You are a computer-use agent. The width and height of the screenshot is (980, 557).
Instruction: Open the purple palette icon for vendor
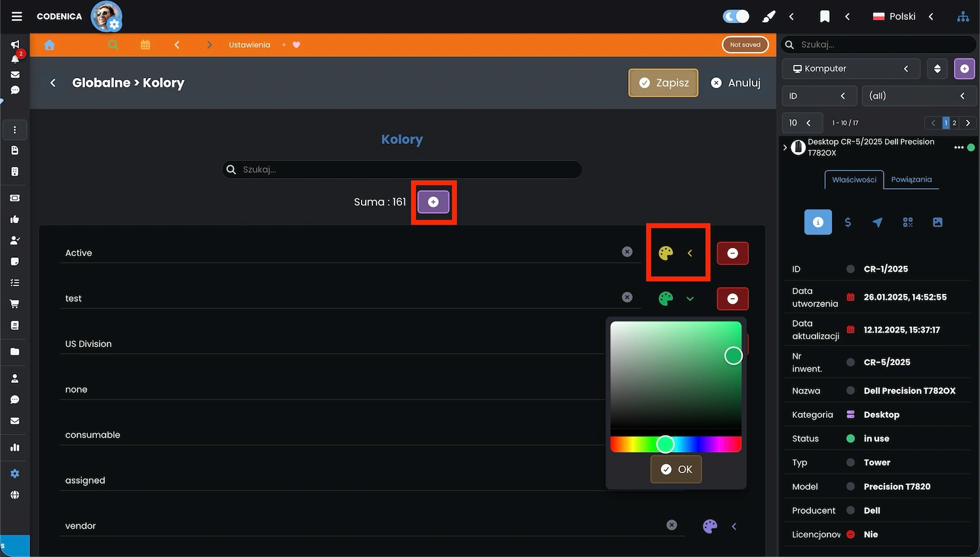709,526
